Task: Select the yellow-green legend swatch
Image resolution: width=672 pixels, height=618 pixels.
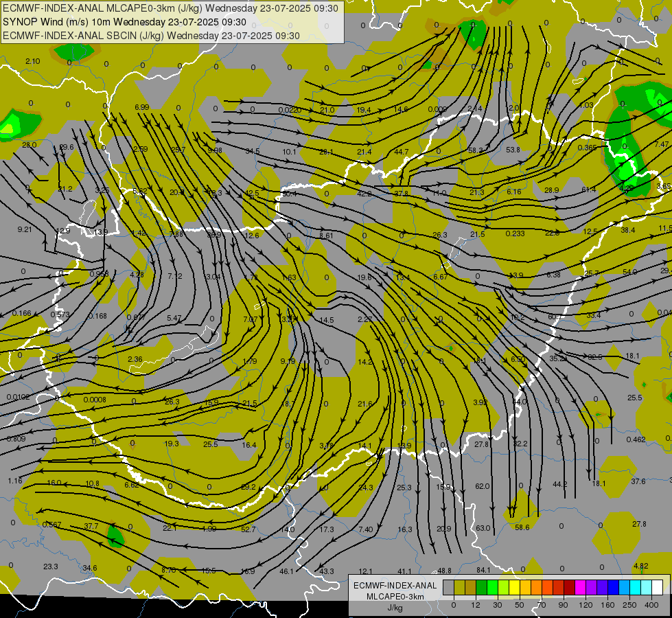Action: point(504,588)
